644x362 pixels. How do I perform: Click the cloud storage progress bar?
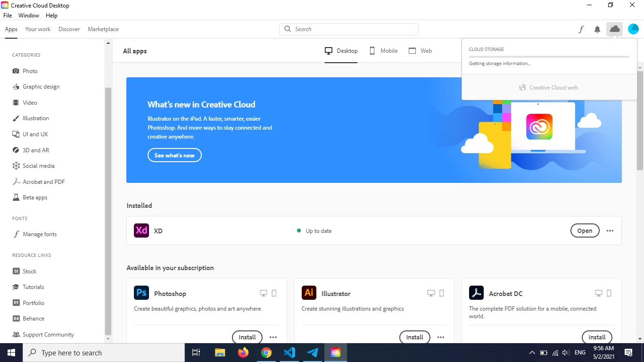click(549, 57)
